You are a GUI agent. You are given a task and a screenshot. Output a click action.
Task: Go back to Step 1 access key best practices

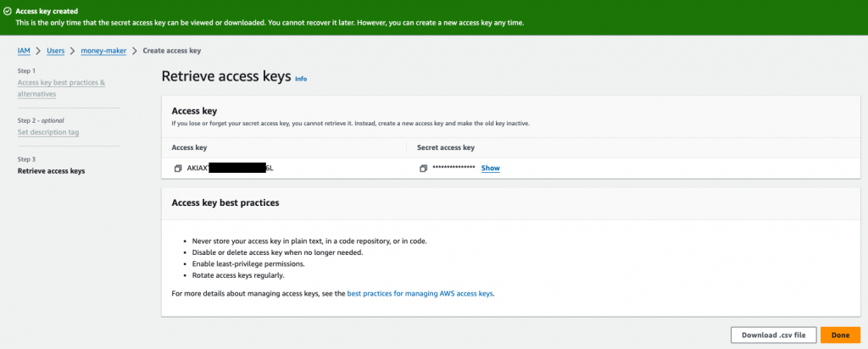coord(61,88)
